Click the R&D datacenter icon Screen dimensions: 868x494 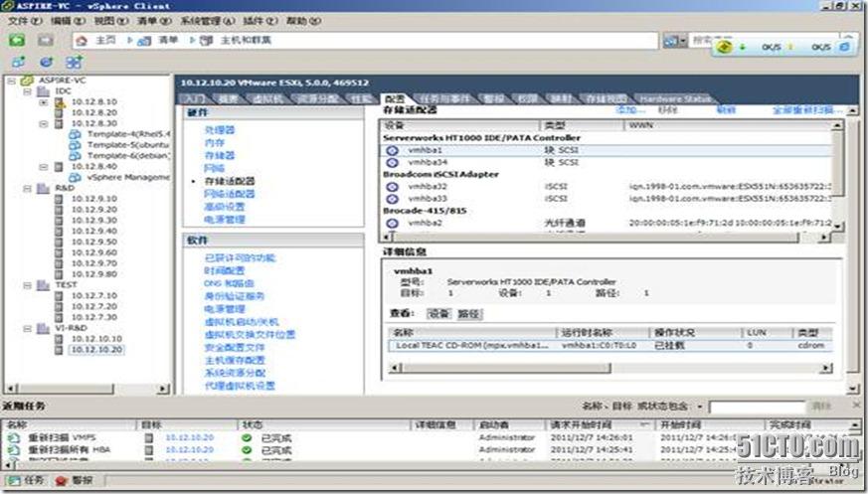tap(43, 189)
